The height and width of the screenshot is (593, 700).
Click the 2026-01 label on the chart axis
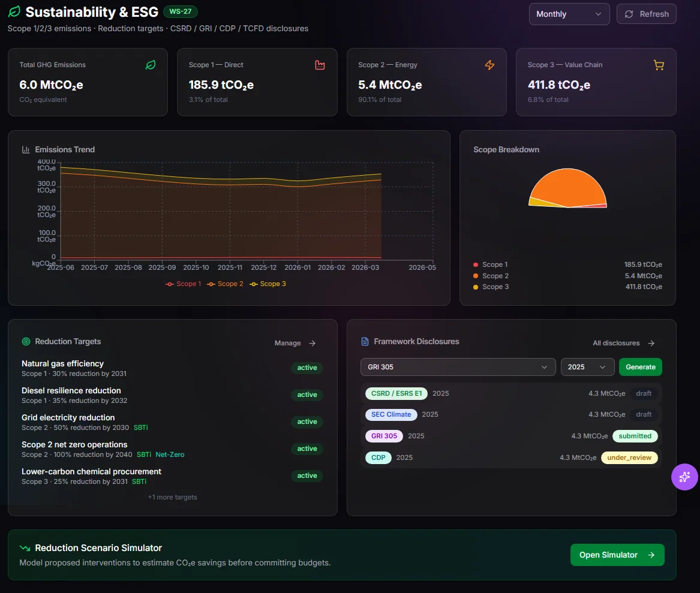point(298,267)
